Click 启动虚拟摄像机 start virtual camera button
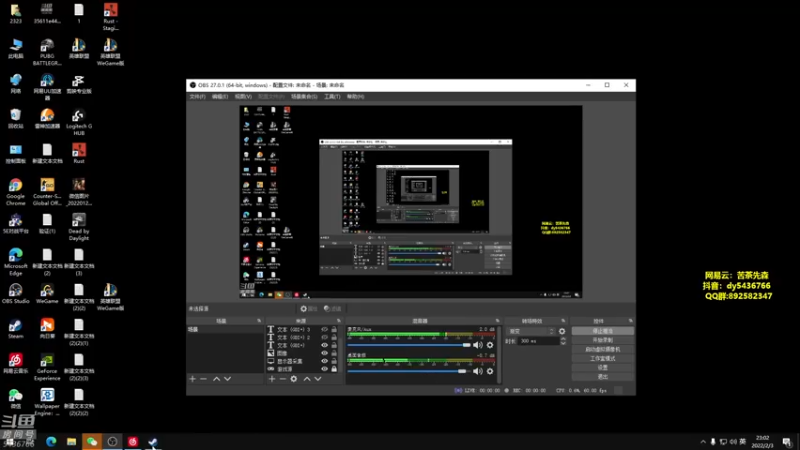Viewport: 800px width, 450px height. 603,349
